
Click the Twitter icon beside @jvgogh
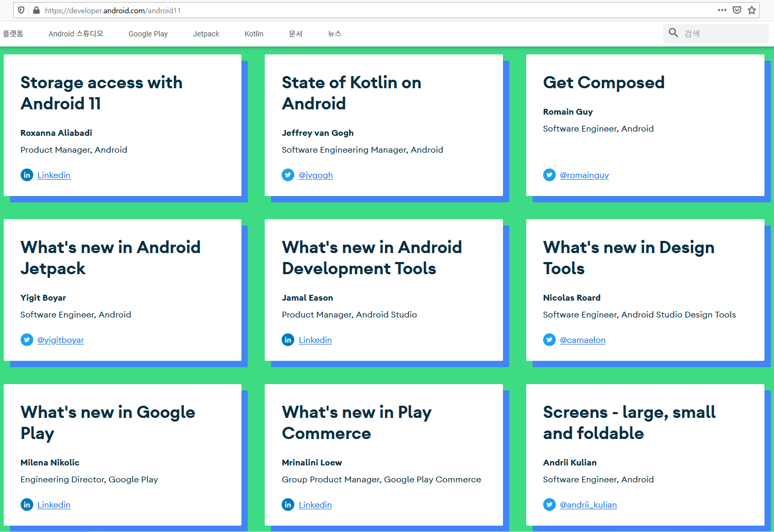point(288,175)
